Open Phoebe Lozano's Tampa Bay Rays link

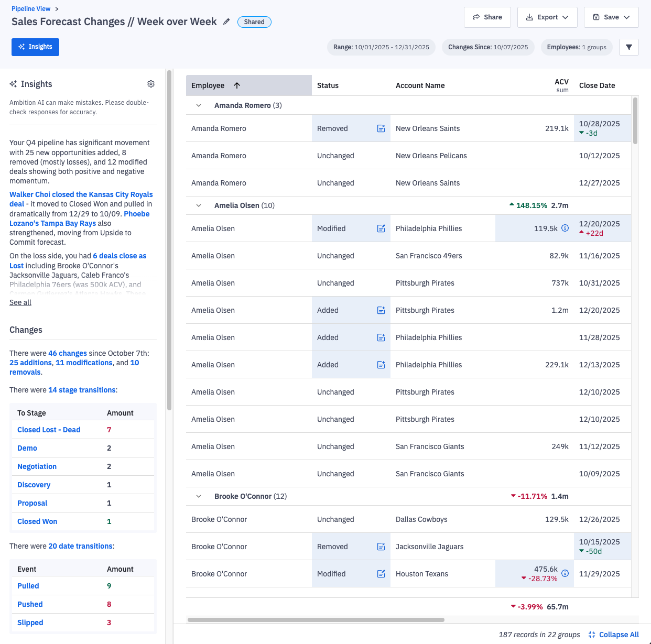(80, 219)
